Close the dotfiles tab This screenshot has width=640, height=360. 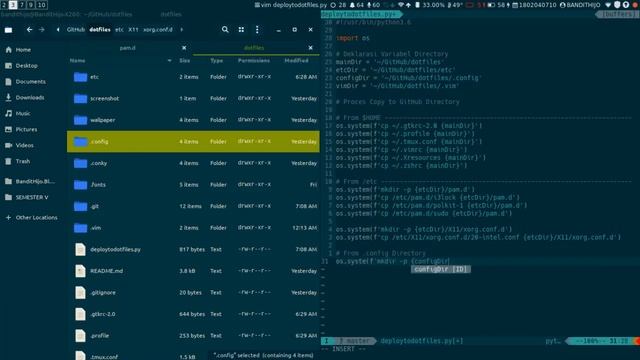[x=311, y=48]
